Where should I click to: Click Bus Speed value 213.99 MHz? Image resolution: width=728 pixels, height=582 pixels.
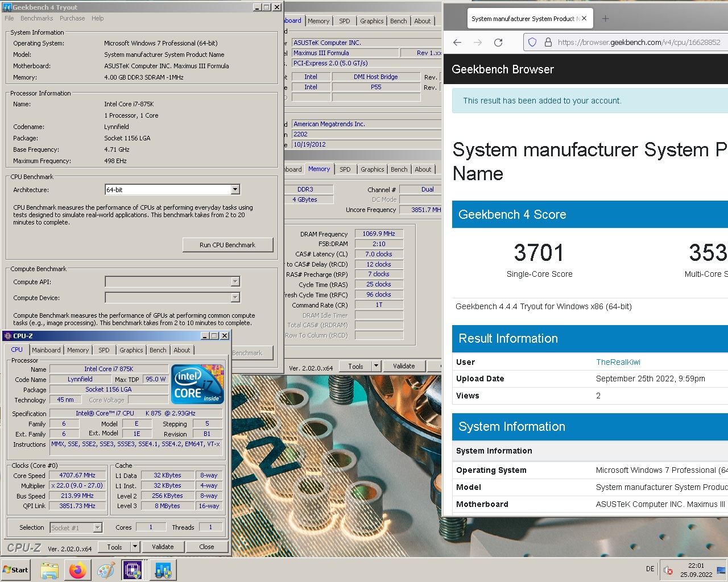pyautogui.click(x=77, y=496)
